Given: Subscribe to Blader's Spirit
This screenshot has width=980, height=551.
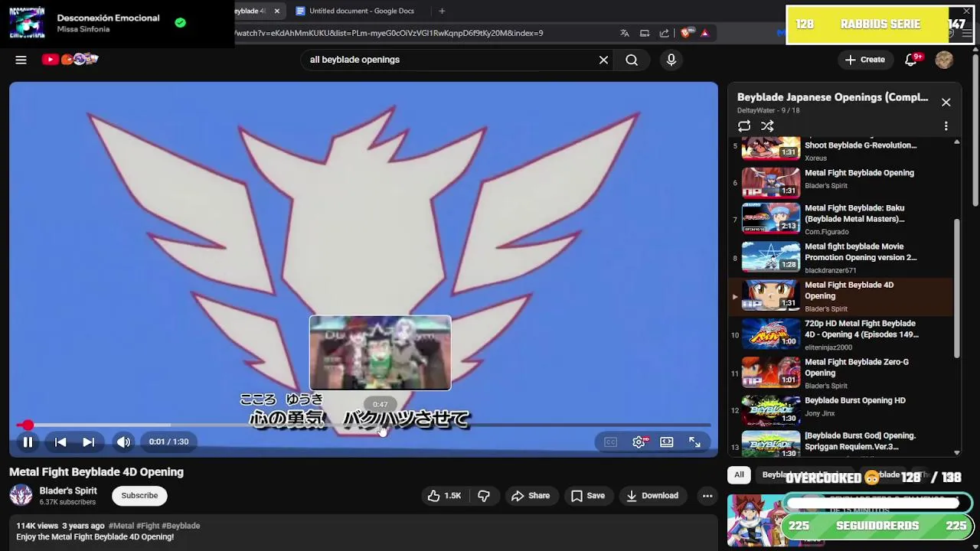Looking at the screenshot, I should [x=139, y=496].
